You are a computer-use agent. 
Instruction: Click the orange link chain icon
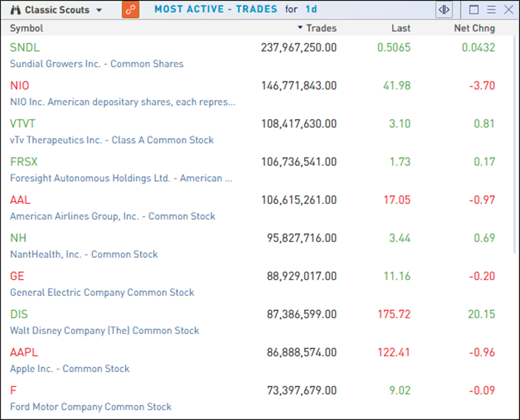pyautogui.click(x=130, y=10)
